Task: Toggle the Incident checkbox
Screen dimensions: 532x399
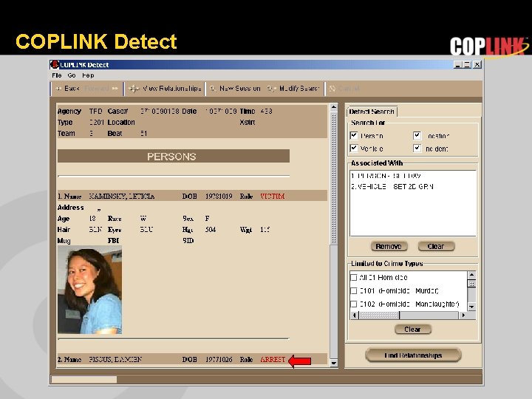Action: click(417, 149)
